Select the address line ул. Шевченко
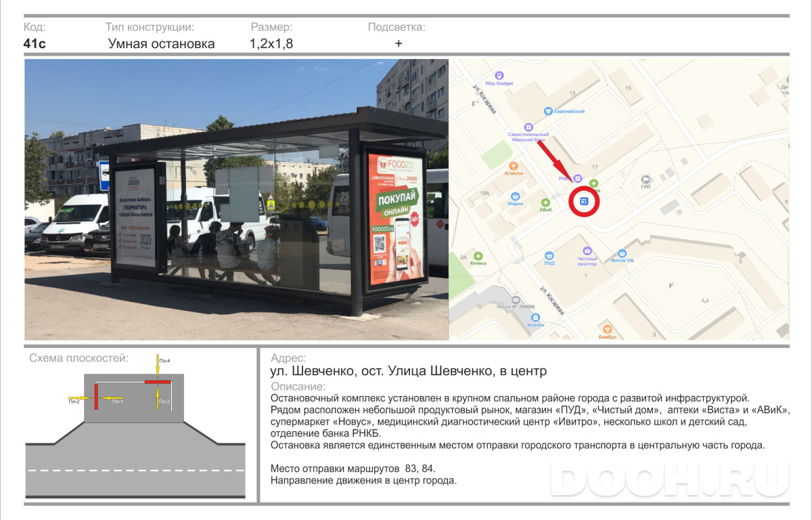 click(x=408, y=371)
